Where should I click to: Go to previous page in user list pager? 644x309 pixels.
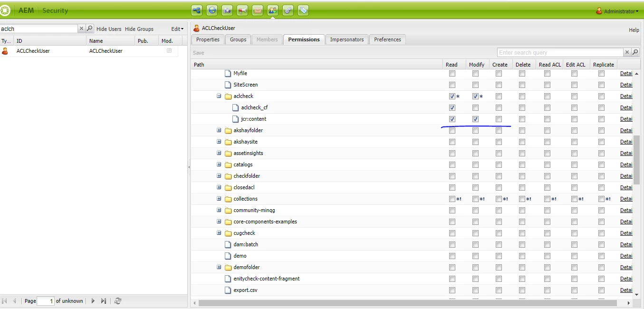pos(14,301)
